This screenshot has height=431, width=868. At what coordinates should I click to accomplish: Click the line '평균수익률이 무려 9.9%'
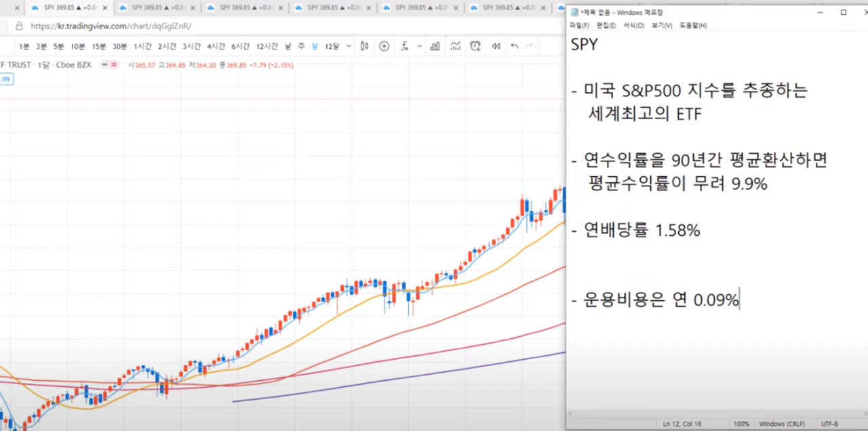(x=678, y=183)
